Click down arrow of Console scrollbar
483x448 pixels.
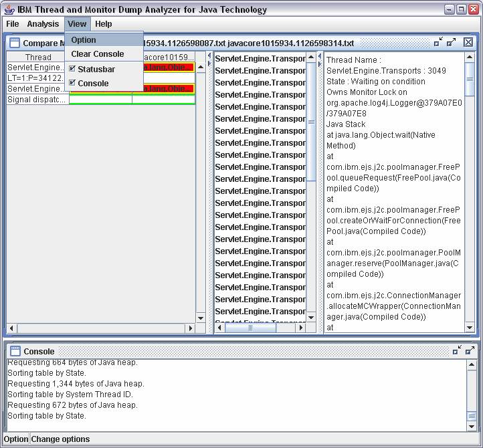pos(472,426)
